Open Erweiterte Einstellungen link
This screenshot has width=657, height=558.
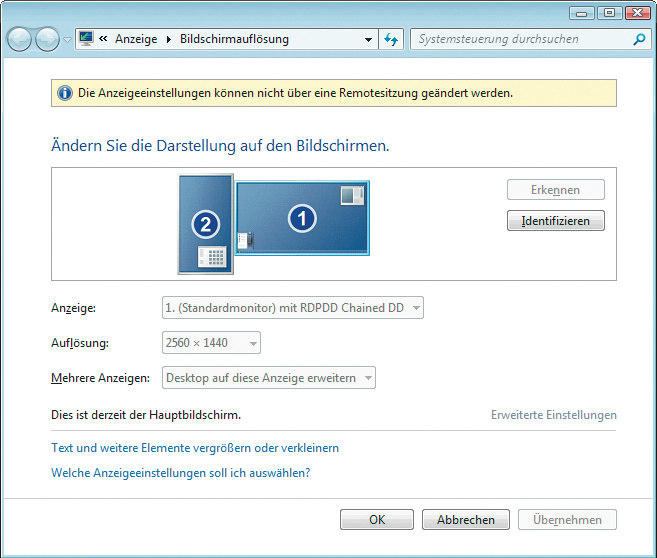click(554, 415)
